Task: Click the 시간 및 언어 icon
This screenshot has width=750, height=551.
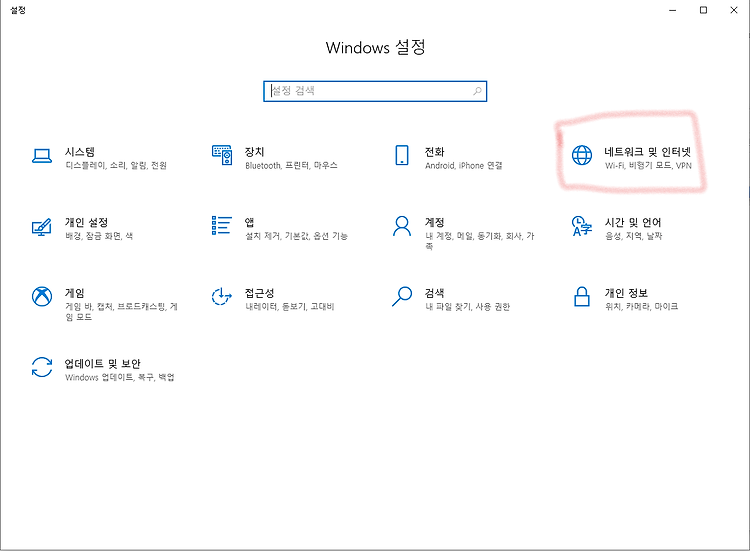Action: tap(582, 226)
